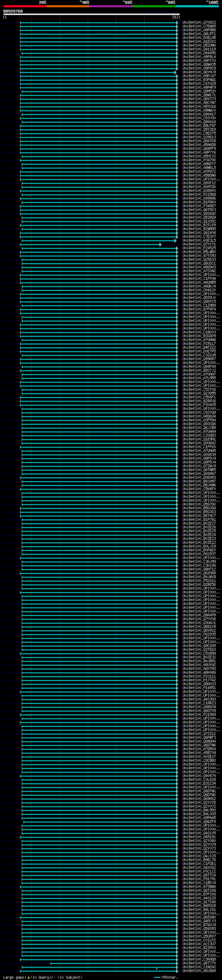This screenshot has width=222, height=980.
Task: Select hit label UniRef100_P34790
Action: click(199, 160)
